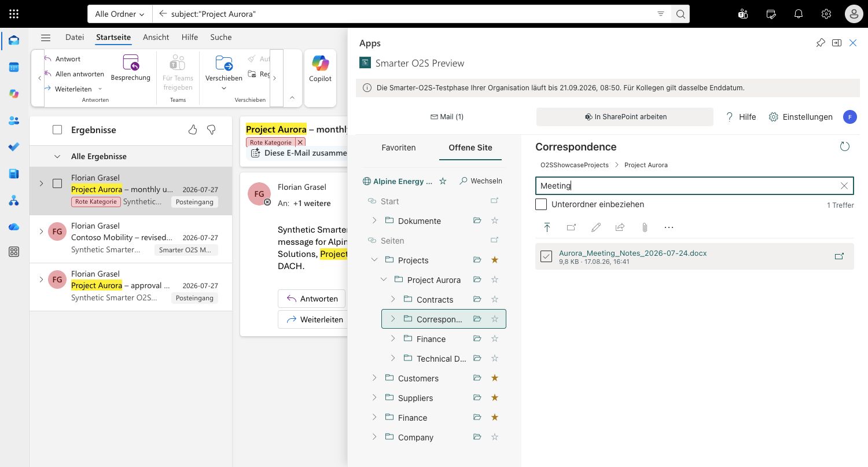Collapse the Project Aurora tree folder

tap(384, 280)
